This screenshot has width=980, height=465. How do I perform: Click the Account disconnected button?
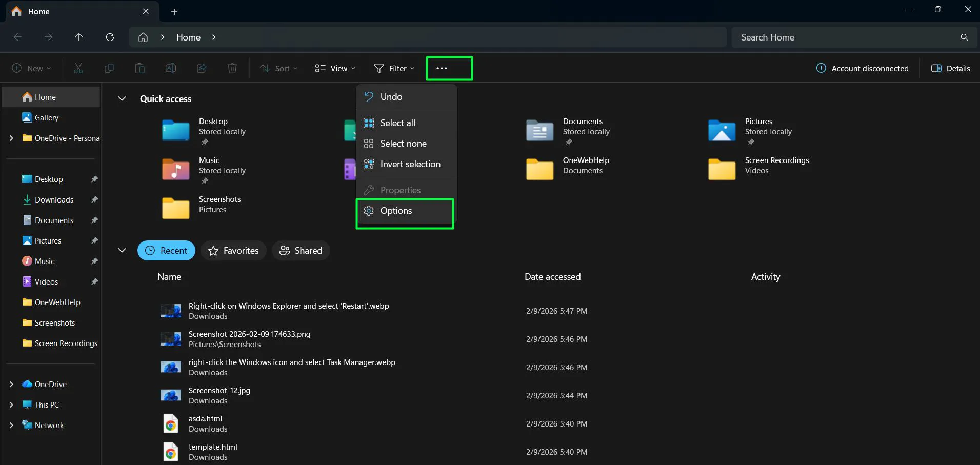coord(862,68)
